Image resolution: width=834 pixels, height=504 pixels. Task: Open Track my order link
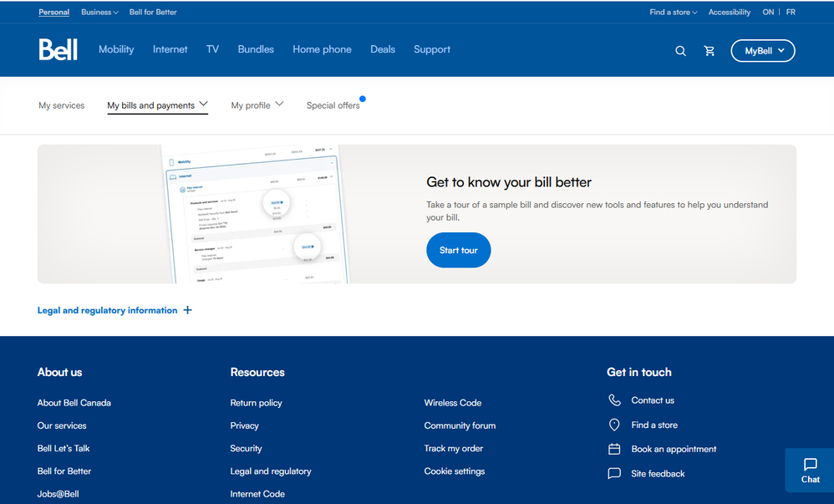click(x=453, y=449)
